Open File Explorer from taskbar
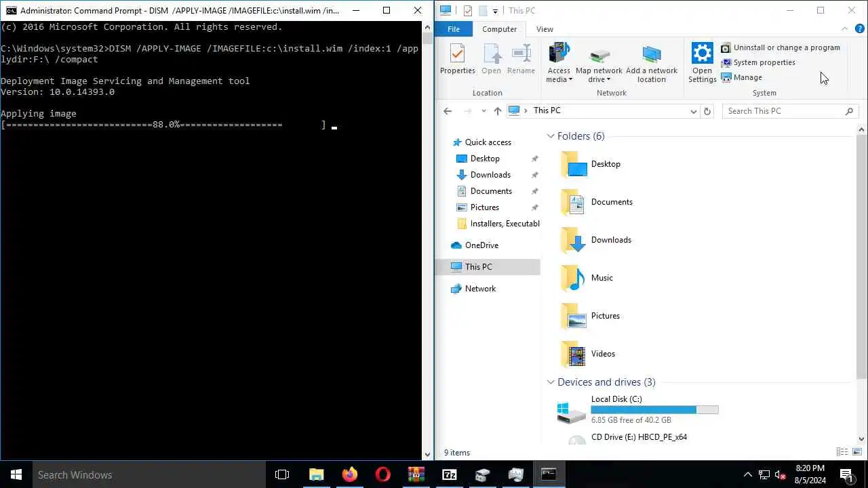Viewport: 868px width, 488px height. [316, 474]
